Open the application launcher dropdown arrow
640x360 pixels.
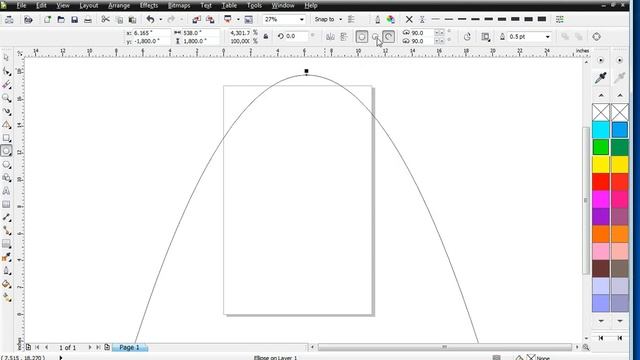(238, 19)
